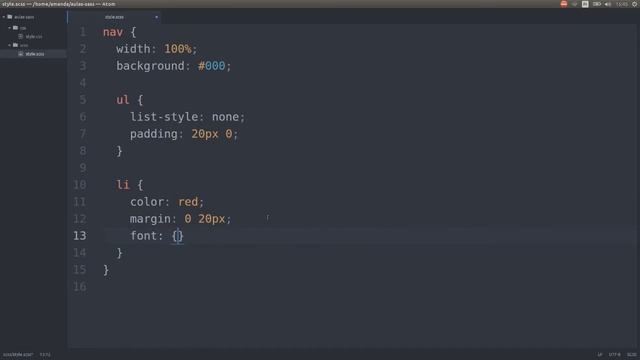Open the network indicator in system tray

574,4
